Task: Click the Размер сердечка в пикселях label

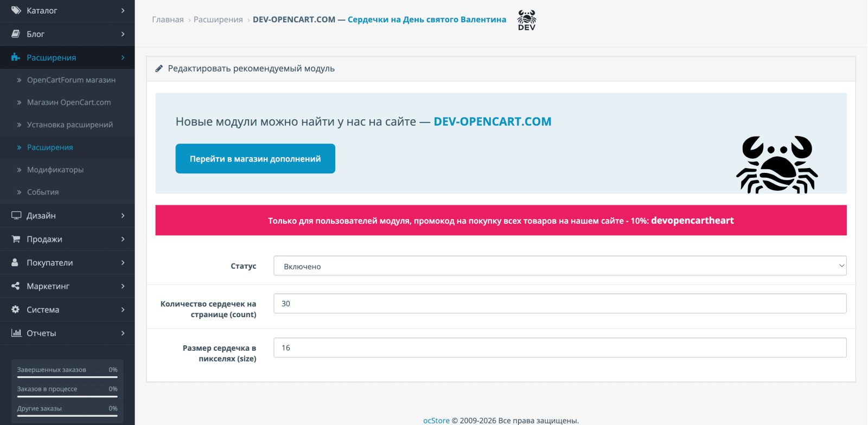Action: coord(219,353)
